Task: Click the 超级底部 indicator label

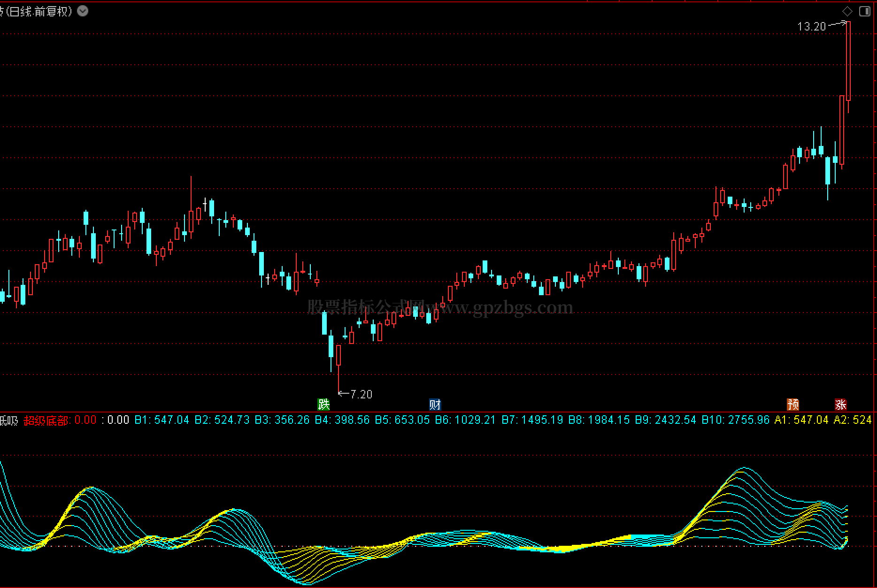Action: pos(46,420)
